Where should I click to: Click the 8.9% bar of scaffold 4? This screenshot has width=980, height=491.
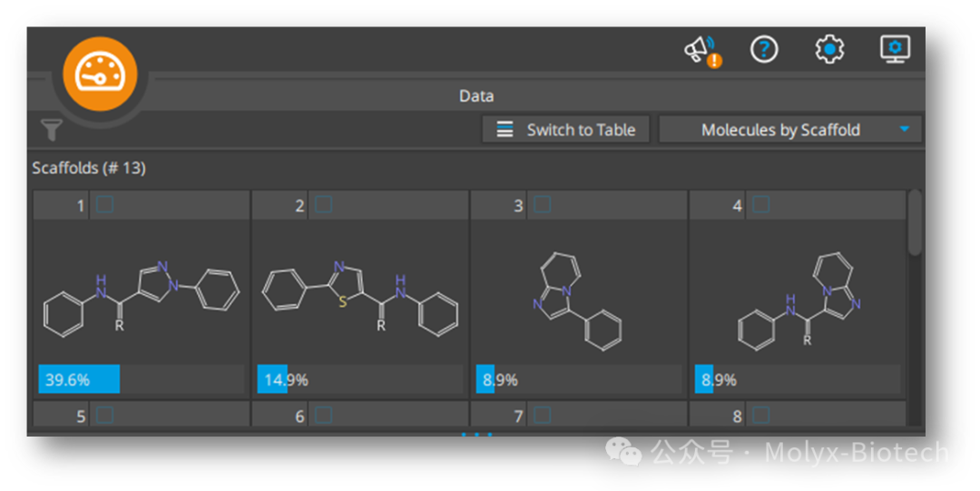pyautogui.click(x=798, y=379)
